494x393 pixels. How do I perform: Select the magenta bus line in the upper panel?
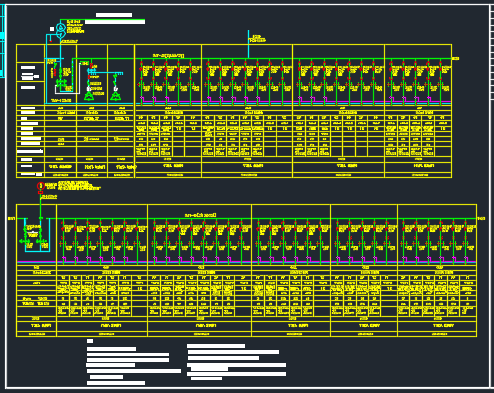[293, 102]
